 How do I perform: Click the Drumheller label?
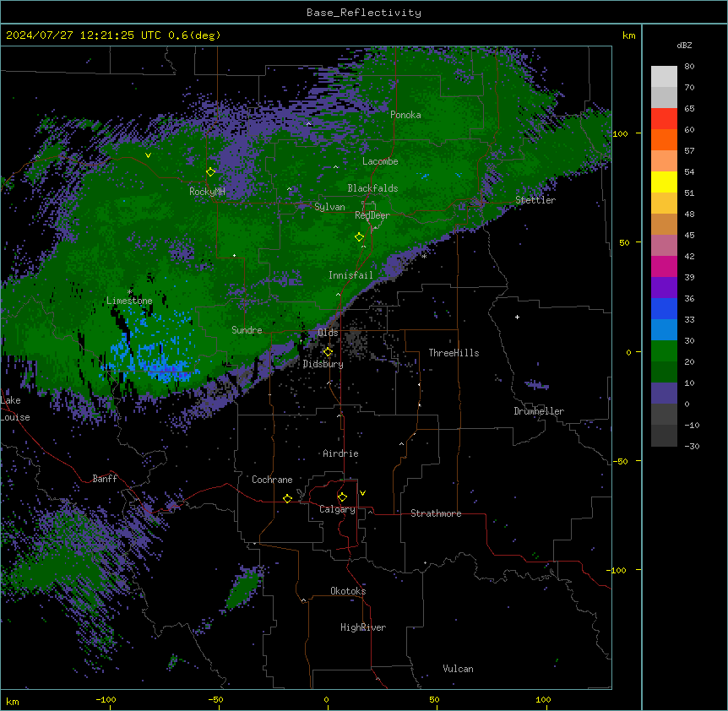point(539,411)
